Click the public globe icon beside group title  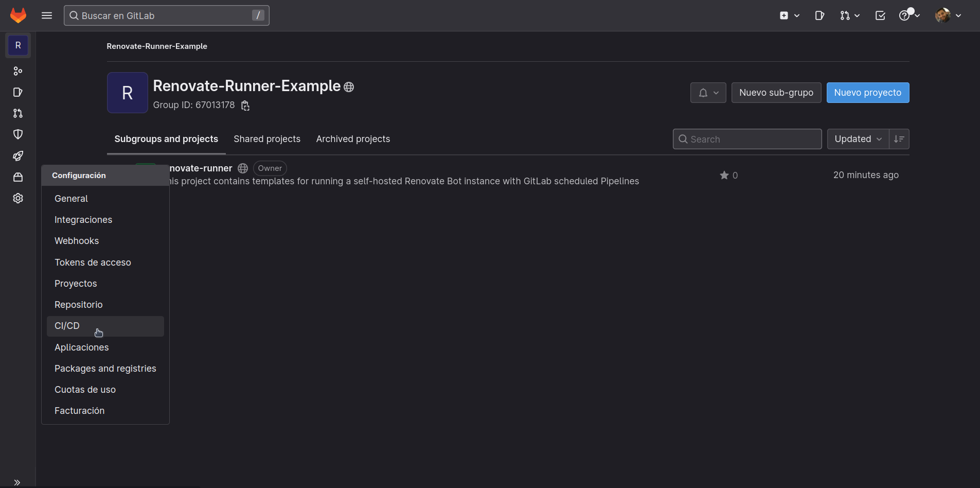coord(349,87)
